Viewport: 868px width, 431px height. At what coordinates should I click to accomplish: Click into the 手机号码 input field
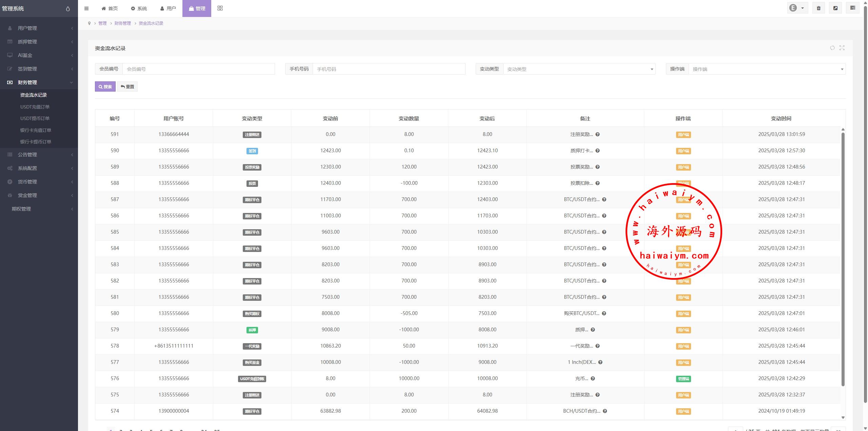point(388,69)
